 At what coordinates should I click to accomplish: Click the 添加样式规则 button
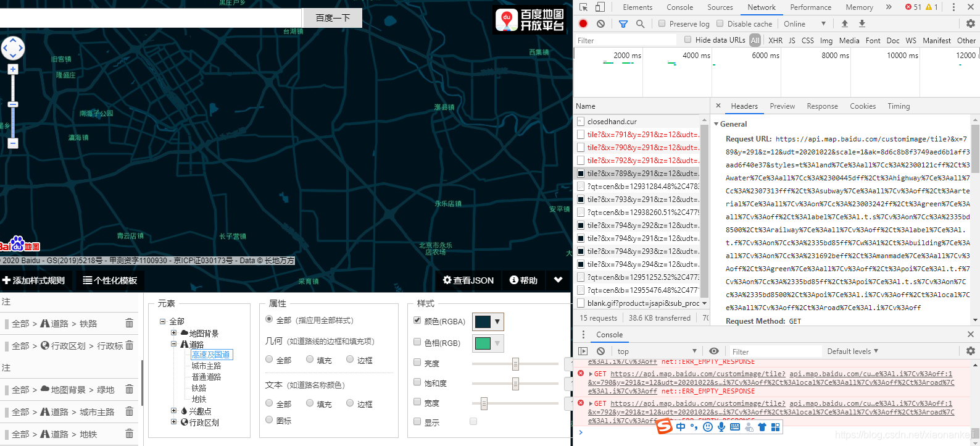pyautogui.click(x=34, y=280)
